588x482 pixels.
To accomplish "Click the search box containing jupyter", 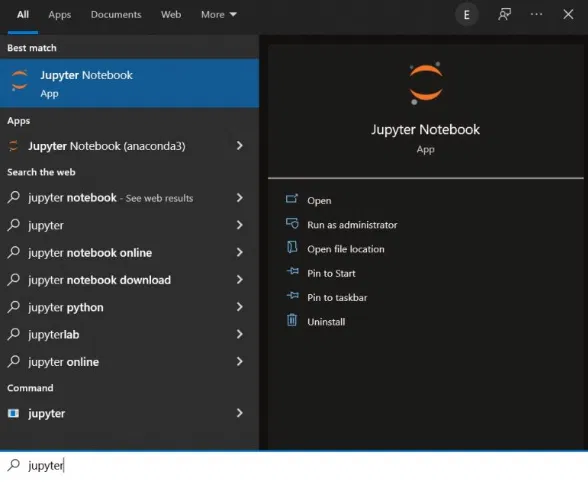I will [294, 466].
